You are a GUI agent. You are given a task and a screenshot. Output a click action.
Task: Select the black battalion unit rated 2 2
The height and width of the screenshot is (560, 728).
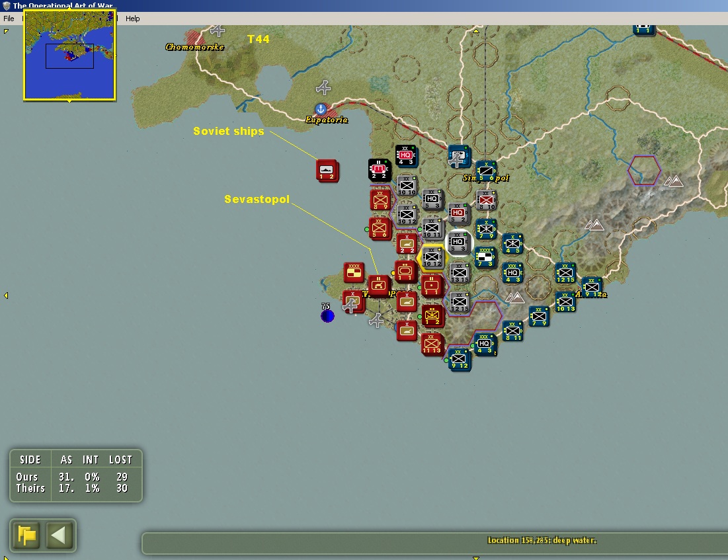click(380, 169)
